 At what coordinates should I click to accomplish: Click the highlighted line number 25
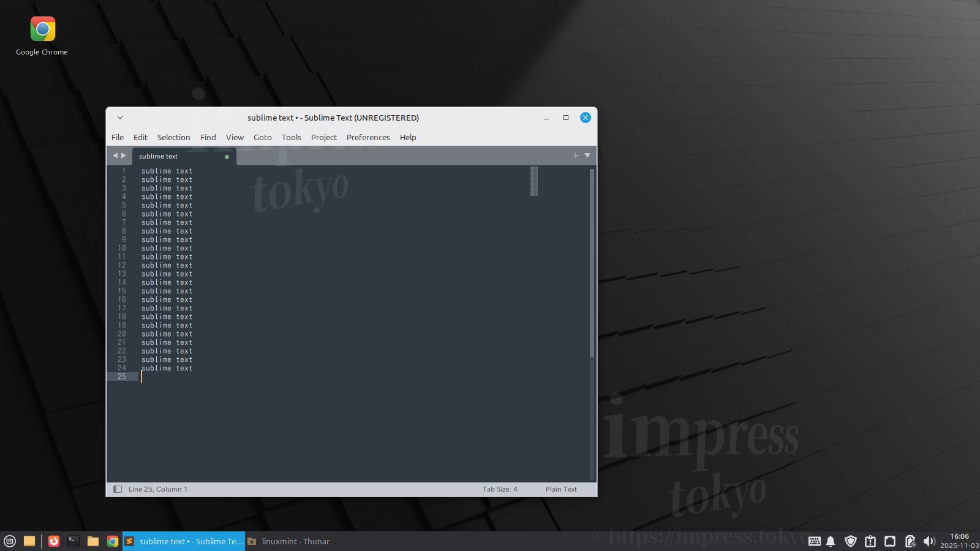click(x=122, y=377)
